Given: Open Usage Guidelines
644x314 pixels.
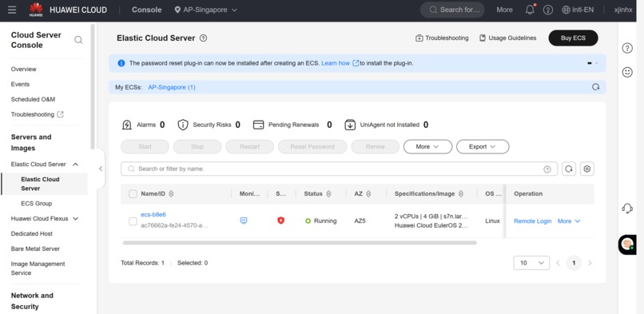Looking at the screenshot, I should 507,38.
